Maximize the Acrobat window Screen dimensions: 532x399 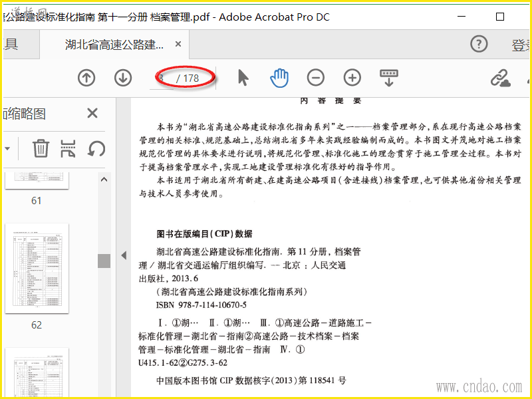[x=500, y=16]
